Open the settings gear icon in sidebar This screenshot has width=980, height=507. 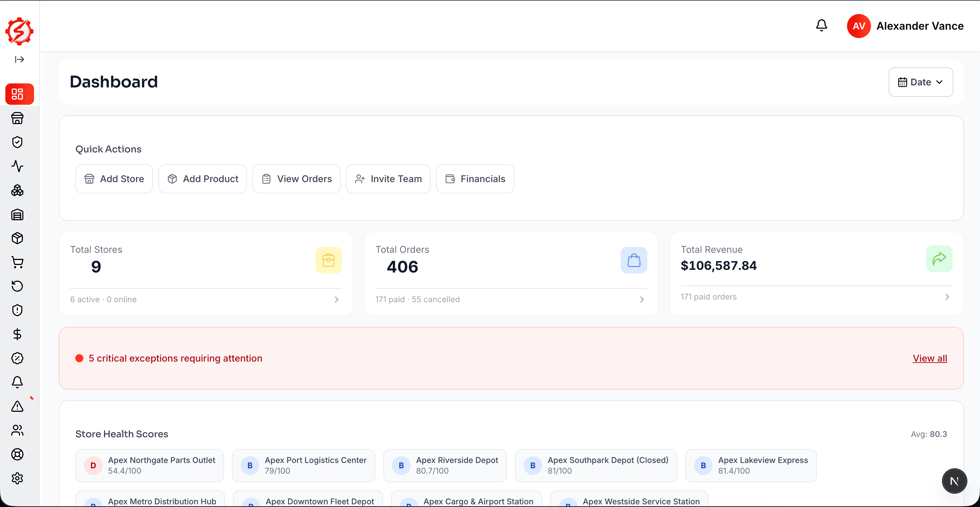pyautogui.click(x=17, y=478)
